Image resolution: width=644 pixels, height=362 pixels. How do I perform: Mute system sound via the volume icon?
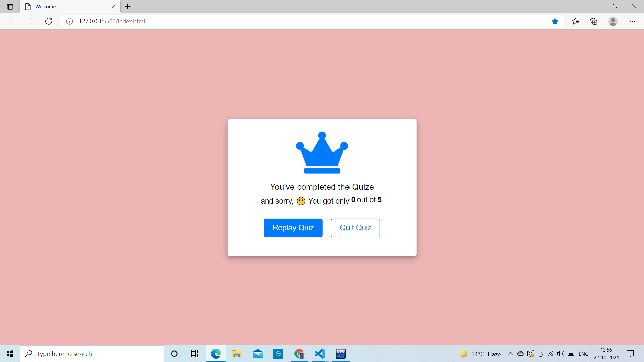click(560, 354)
